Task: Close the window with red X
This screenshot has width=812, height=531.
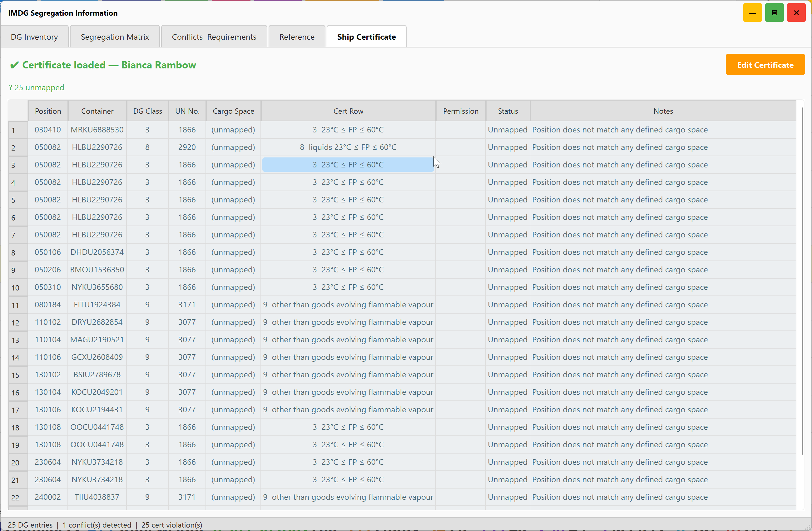Action: point(796,13)
